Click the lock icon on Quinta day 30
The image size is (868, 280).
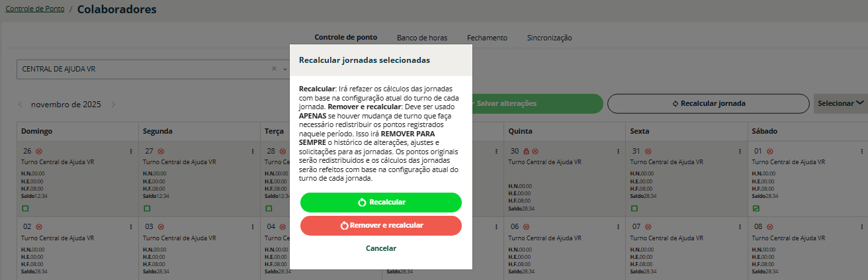click(x=525, y=152)
